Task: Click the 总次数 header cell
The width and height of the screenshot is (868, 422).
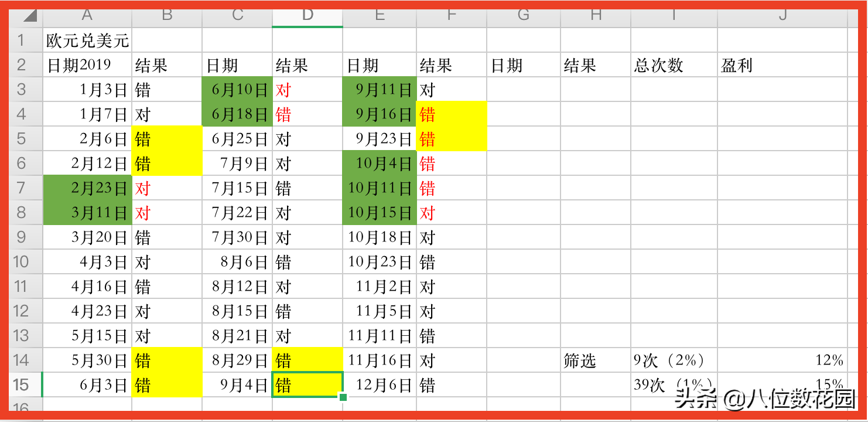Action: pos(674,65)
